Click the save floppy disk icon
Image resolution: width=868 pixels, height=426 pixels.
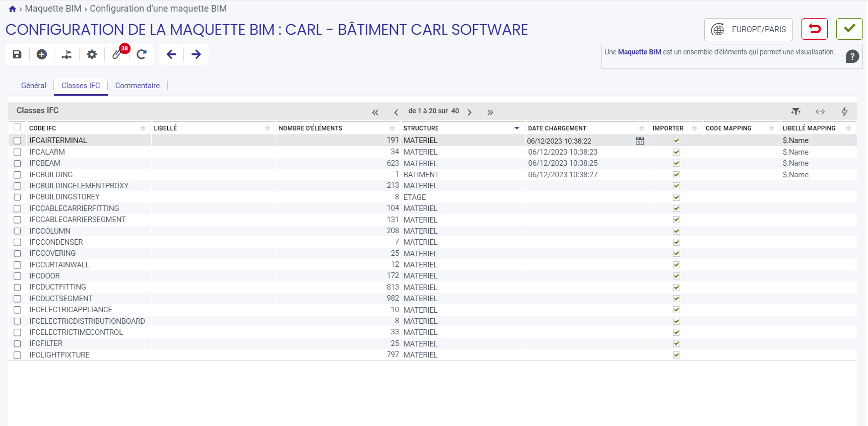click(17, 54)
